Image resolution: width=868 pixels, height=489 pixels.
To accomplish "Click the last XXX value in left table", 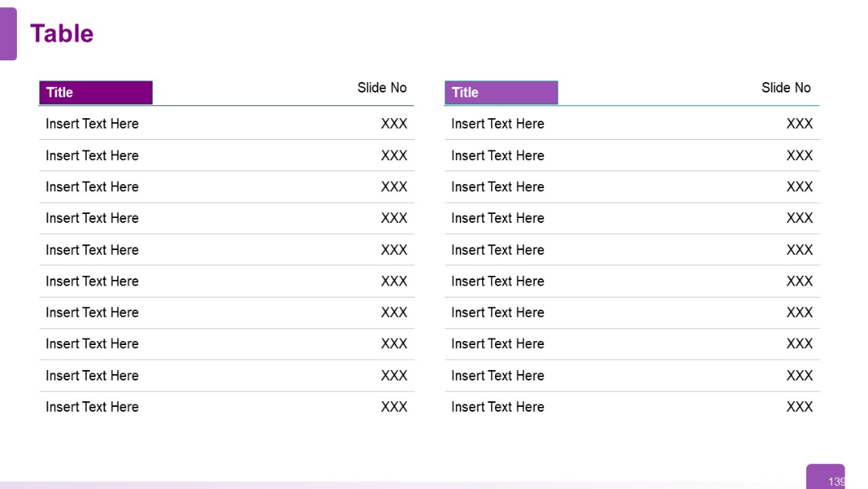I will (x=394, y=407).
